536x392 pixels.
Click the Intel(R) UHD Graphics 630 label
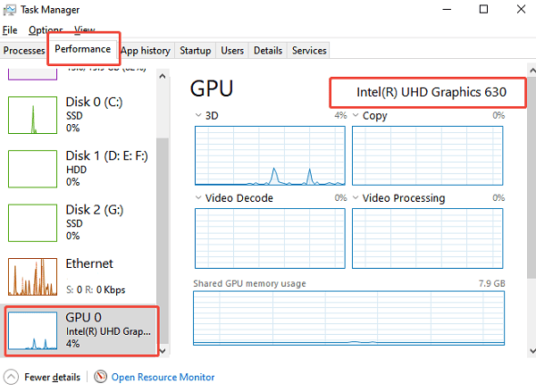click(x=431, y=92)
